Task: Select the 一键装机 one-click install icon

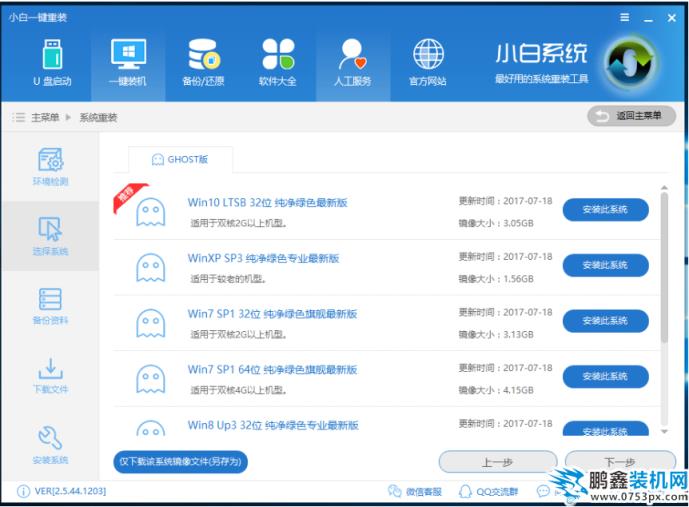Action: pyautogui.click(x=128, y=63)
